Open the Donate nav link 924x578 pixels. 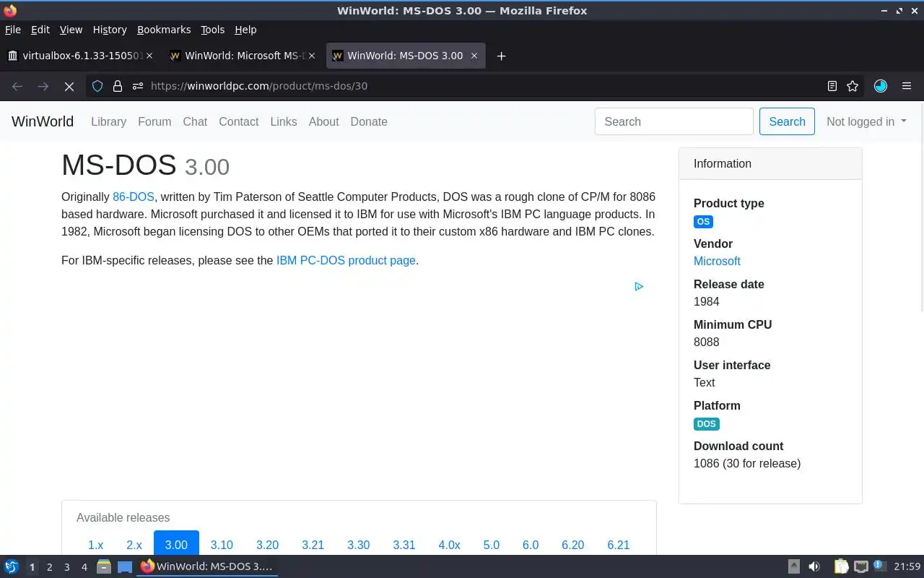[x=369, y=121]
